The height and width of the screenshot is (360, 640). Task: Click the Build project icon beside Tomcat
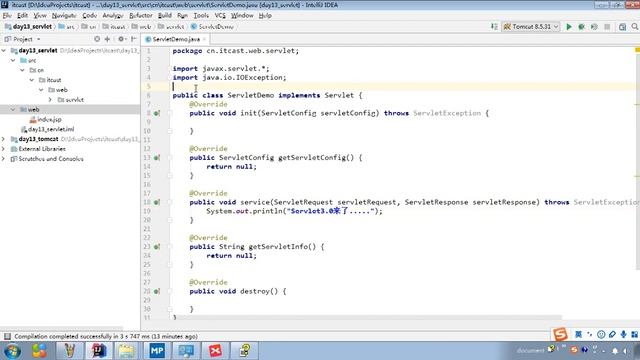coord(494,27)
